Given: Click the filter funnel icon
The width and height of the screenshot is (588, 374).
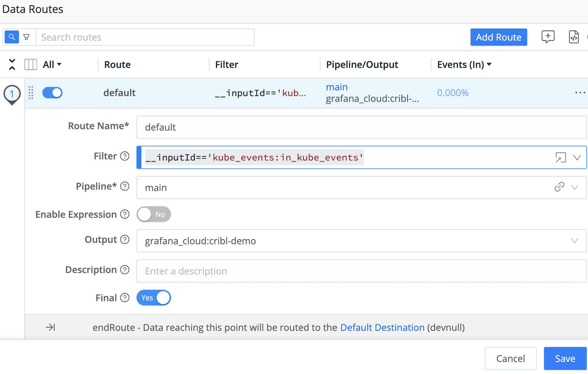Looking at the screenshot, I should pyautogui.click(x=26, y=37).
